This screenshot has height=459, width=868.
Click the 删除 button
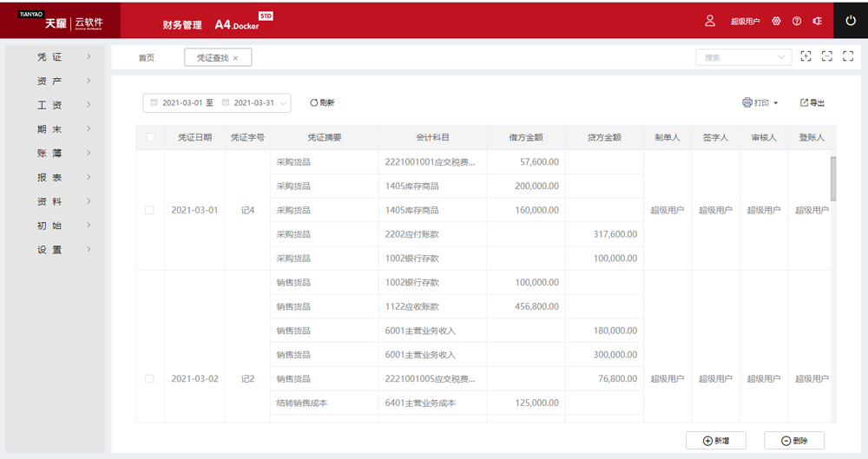(x=793, y=441)
